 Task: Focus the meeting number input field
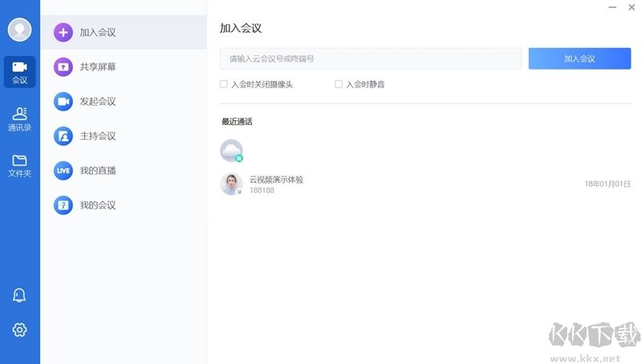click(x=371, y=59)
